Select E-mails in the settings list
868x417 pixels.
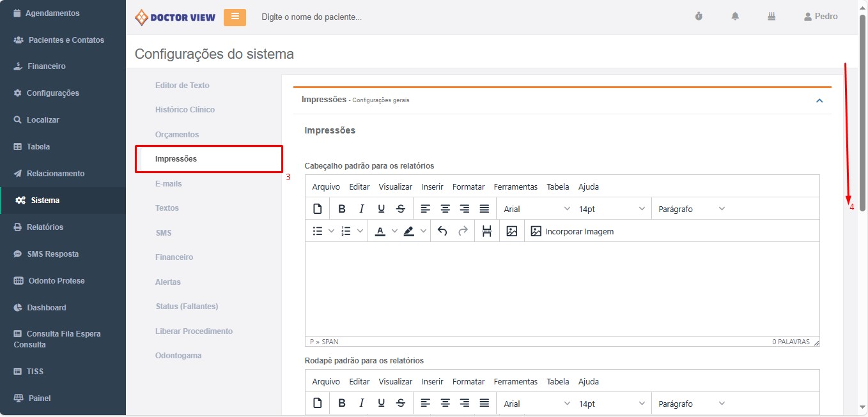pyautogui.click(x=169, y=184)
